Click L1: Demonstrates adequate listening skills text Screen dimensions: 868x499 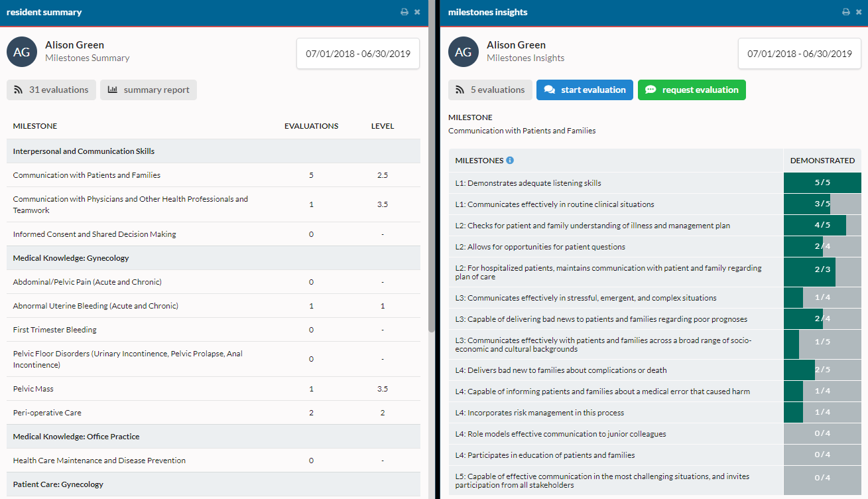pyautogui.click(x=528, y=183)
